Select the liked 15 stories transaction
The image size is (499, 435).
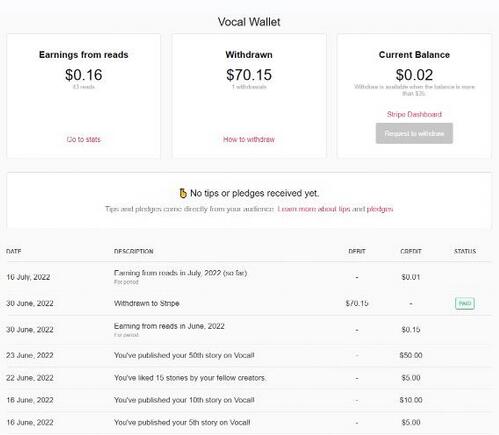pyautogui.click(x=249, y=378)
